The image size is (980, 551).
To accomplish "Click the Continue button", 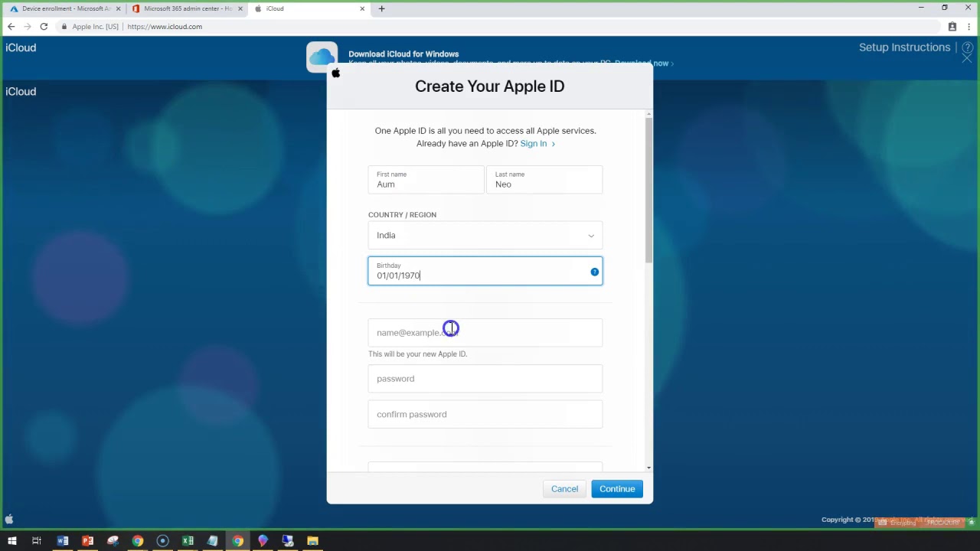I will click(x=617, y=489).
